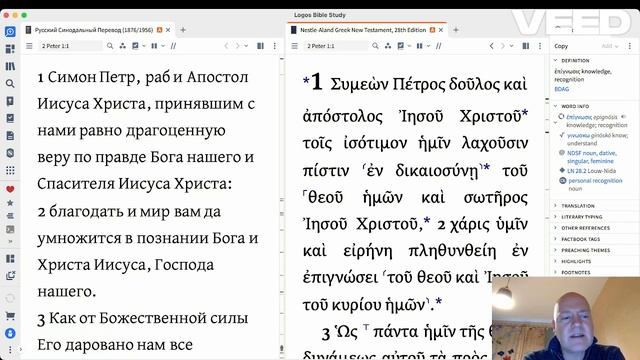Open panel menu of Nestle-Aland pane
Screen dimensions: 640x360
pyautogui.click(x=294, y=46)
